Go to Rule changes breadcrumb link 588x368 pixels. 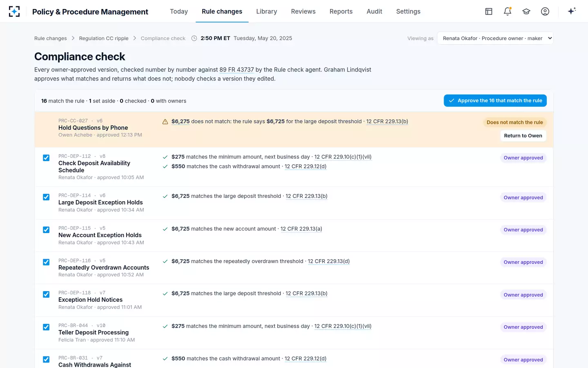coord(51,38)
